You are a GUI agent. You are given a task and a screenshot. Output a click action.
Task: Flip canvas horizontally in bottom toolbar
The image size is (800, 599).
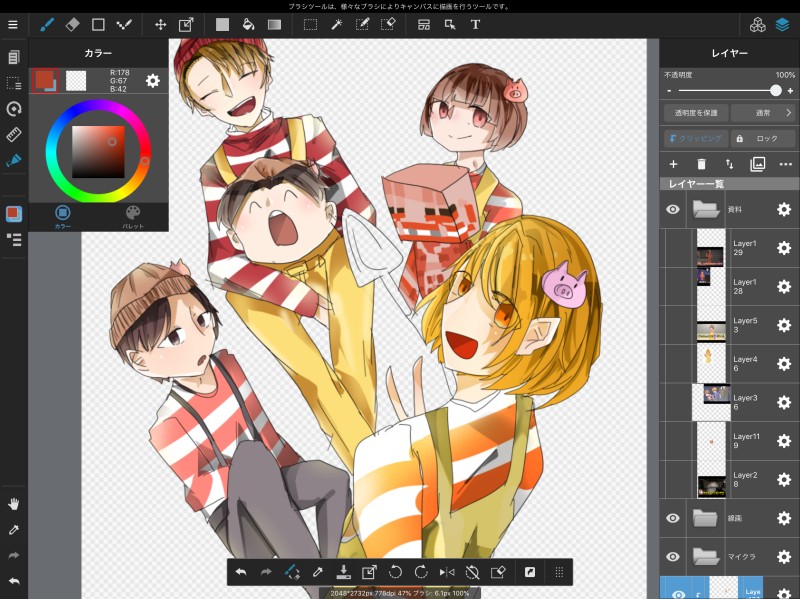(447, 572)
